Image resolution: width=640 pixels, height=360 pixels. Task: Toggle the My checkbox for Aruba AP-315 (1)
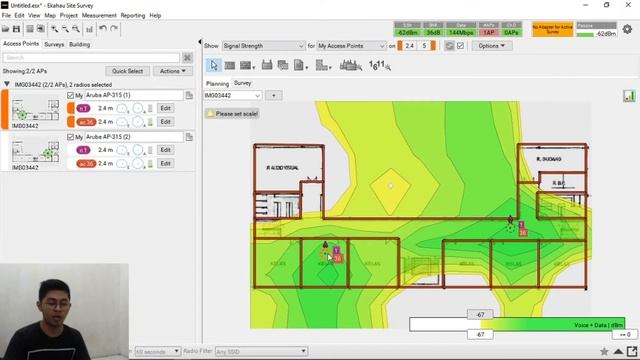click(71, 95)
